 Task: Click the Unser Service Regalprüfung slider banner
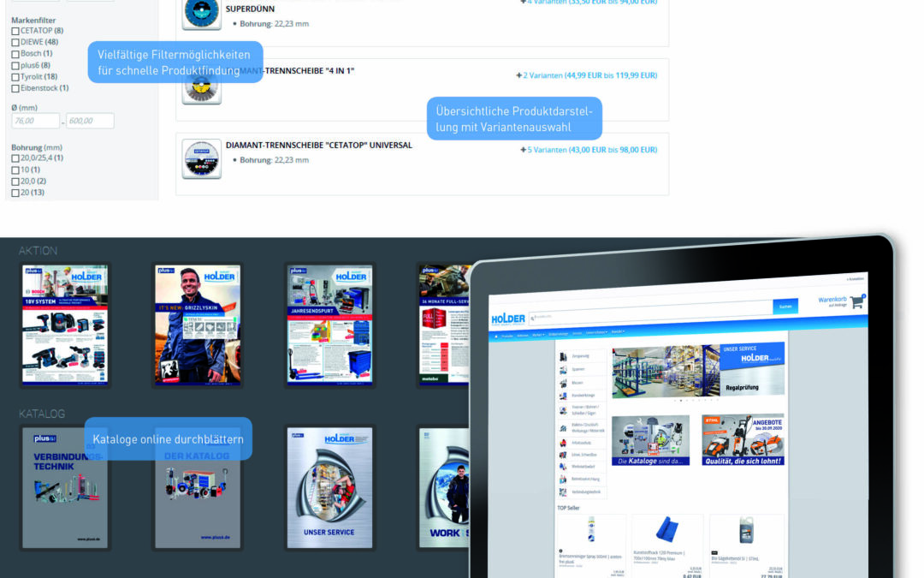pos(698,371)
